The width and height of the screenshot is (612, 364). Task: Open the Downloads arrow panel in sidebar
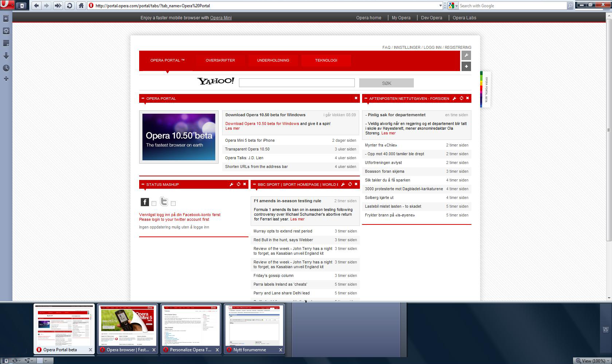[6, 56]
